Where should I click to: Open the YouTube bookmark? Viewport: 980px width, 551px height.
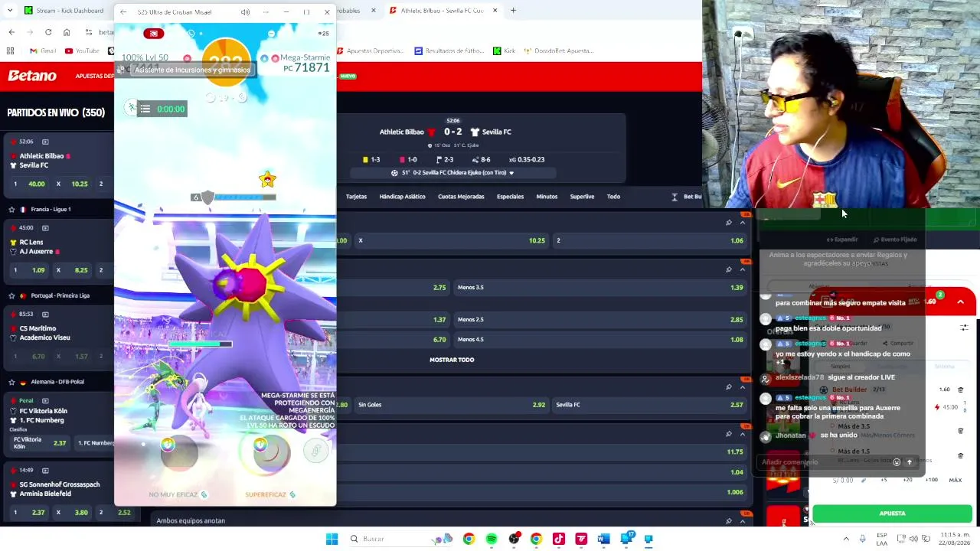click(x=83, y=51)
